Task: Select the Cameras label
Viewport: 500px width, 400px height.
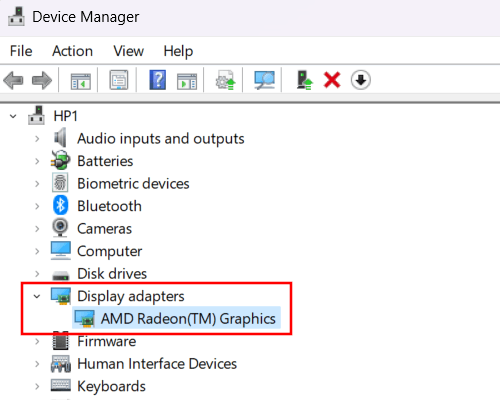Action: [x=104, y=229]
